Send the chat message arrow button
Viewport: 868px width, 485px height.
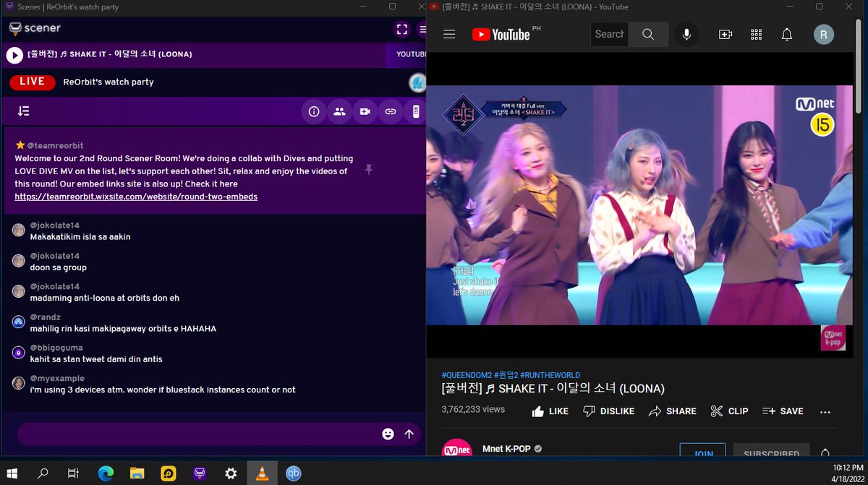[x=409, y=434]
